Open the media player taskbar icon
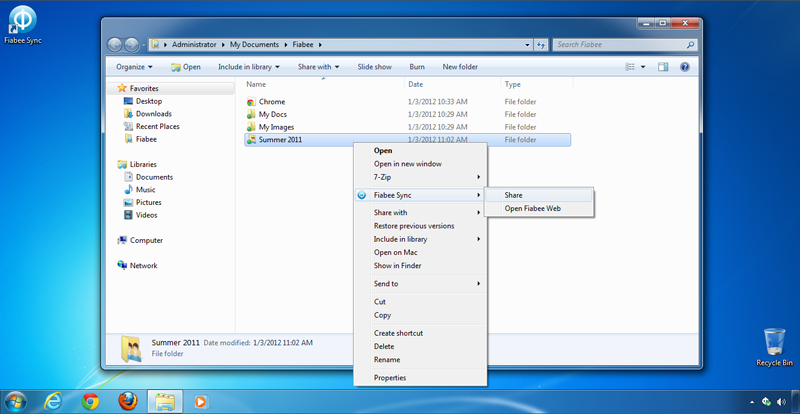This screenshot has height=414, width=800. point(201,402)
